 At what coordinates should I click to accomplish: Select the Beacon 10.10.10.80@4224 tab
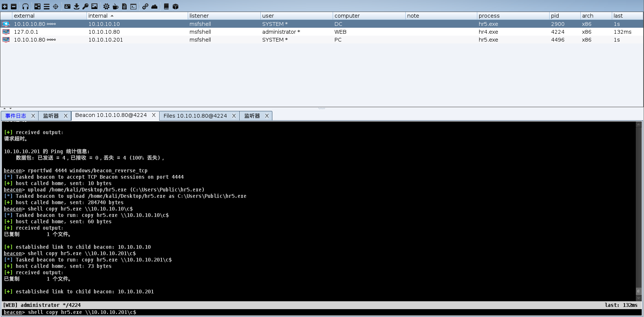(111, 115)
